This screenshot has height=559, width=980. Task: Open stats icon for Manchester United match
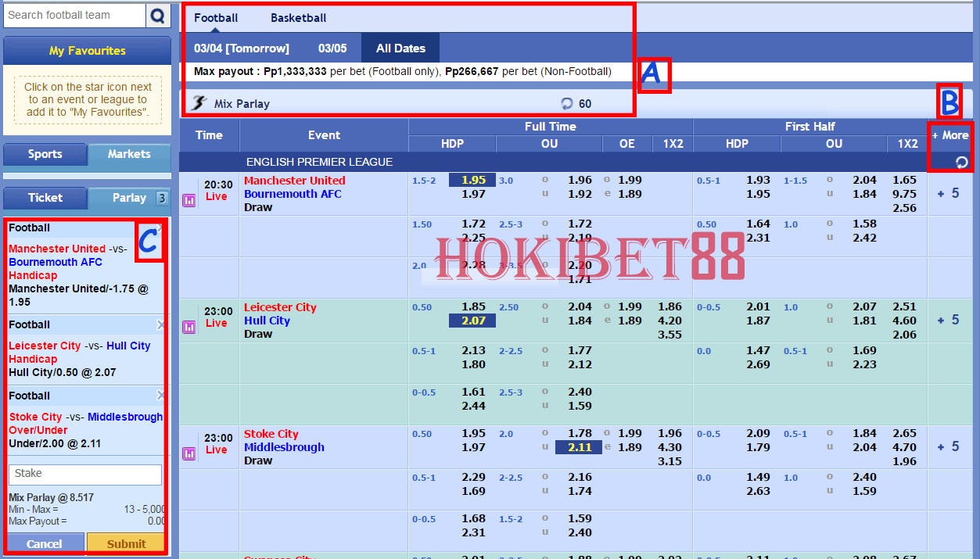tap(188, 200)
